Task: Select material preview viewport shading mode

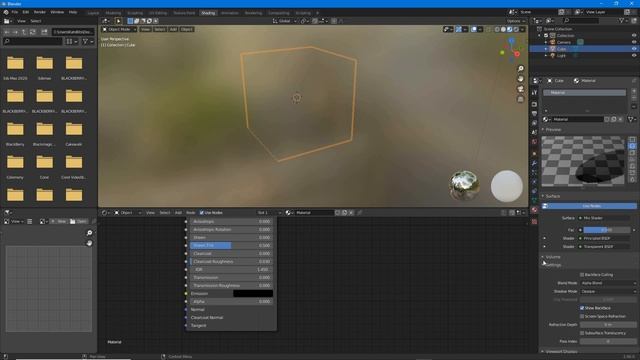Action: tap(509, 29)
